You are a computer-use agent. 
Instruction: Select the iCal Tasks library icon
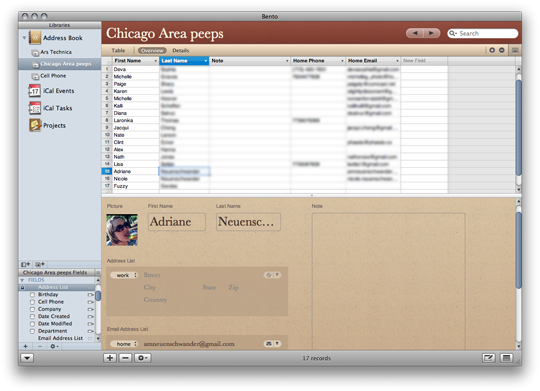[x=35, y=108]
